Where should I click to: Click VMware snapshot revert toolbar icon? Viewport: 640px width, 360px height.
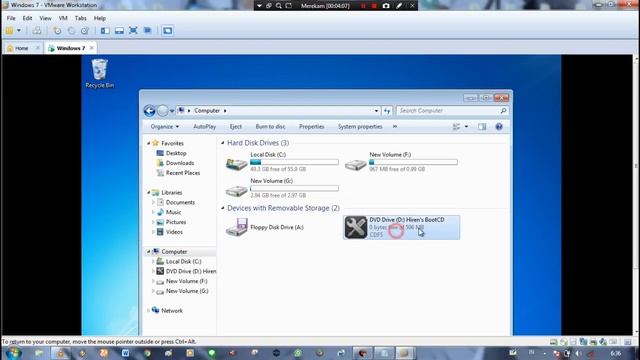pyautogui.click(x=71, y=31)
